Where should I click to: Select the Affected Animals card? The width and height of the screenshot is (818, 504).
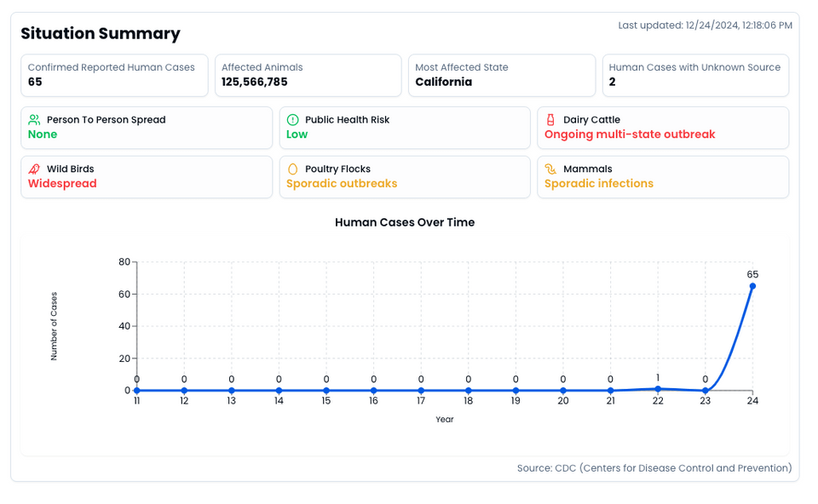coord(308,76)
